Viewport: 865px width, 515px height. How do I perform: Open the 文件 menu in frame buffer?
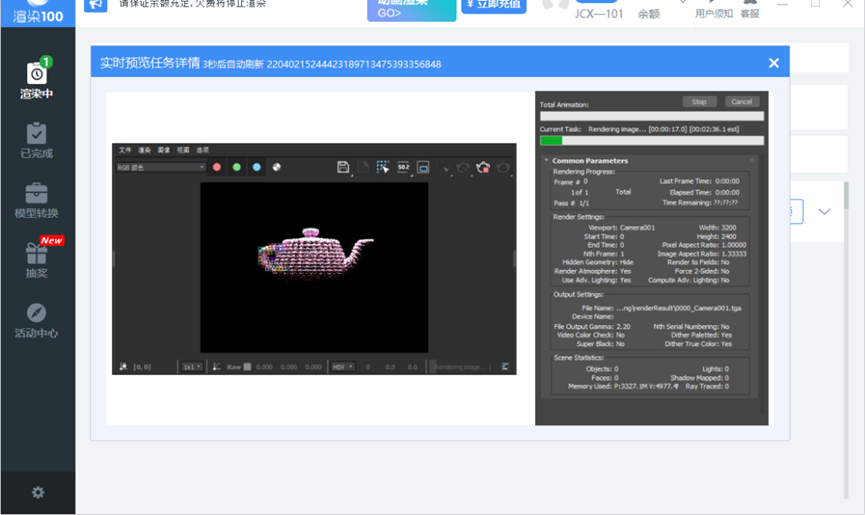coord(125,150)
